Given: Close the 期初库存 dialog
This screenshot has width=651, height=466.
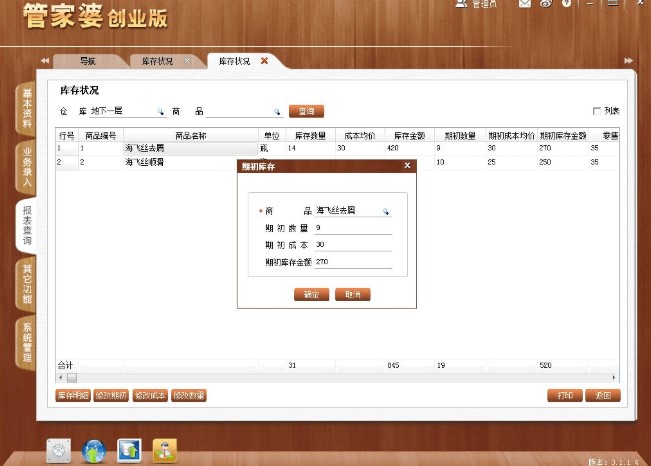Looking at the screenshot, I should [x=407, y=165].
